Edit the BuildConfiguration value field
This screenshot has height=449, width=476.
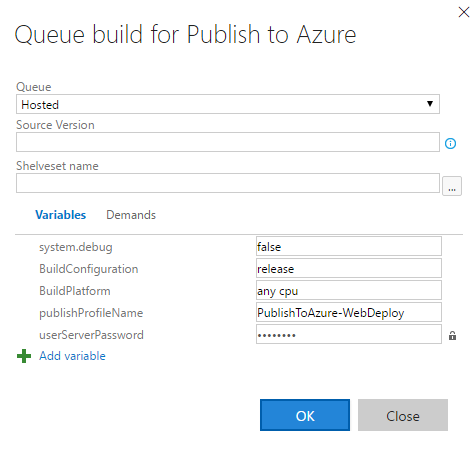click(349, 268)
